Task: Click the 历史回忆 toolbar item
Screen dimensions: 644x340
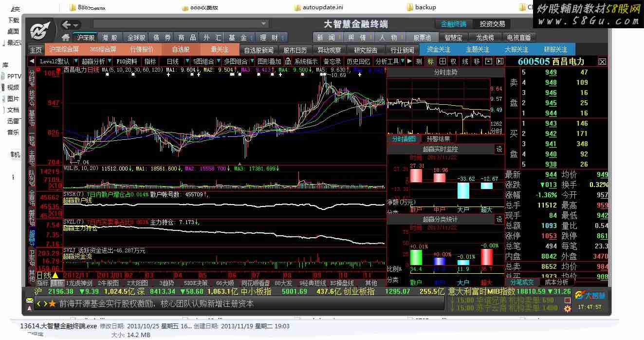Action: coord(358,61)
